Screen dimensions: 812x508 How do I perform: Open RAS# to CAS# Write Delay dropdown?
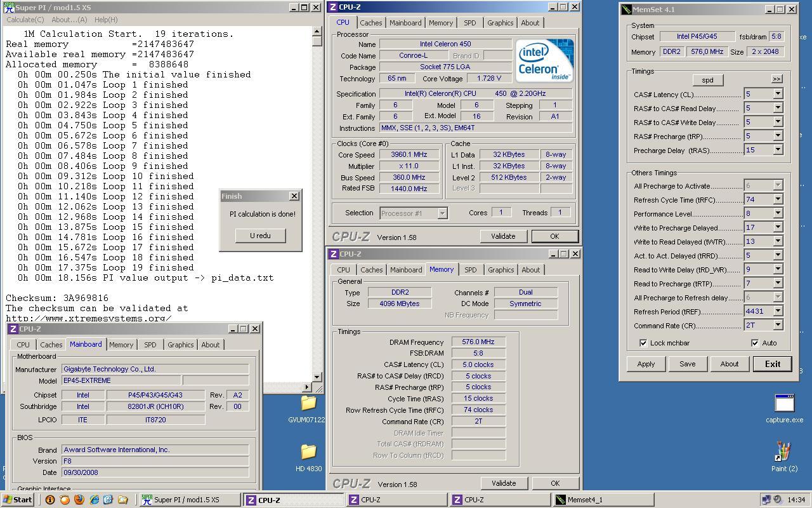pos(778,122)
